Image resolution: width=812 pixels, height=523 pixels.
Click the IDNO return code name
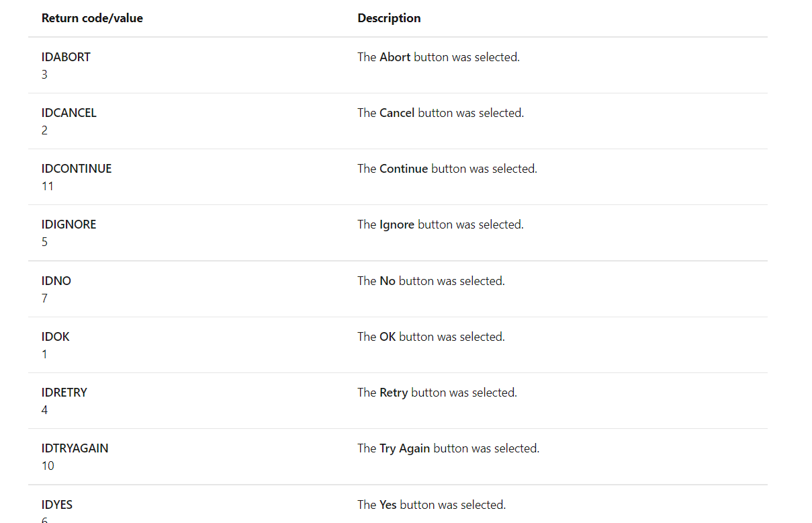click(56, 281)
